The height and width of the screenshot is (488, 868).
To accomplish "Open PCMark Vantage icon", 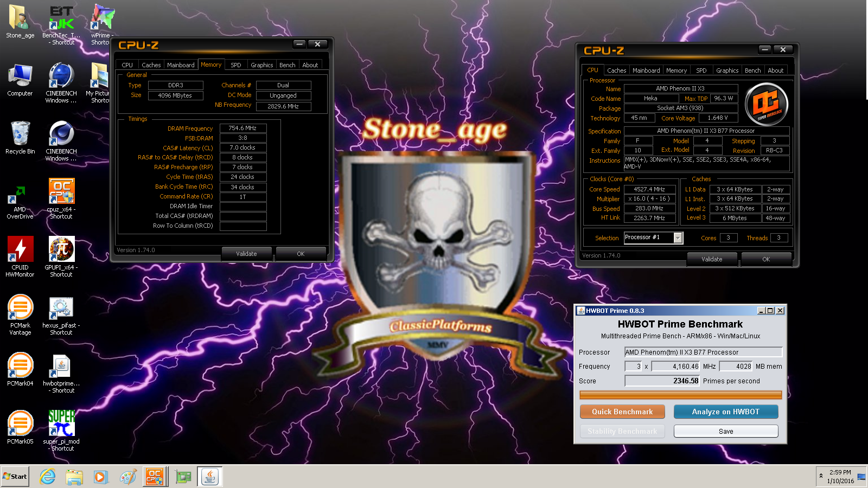I will pyautogui.click(x=20, y=314).
